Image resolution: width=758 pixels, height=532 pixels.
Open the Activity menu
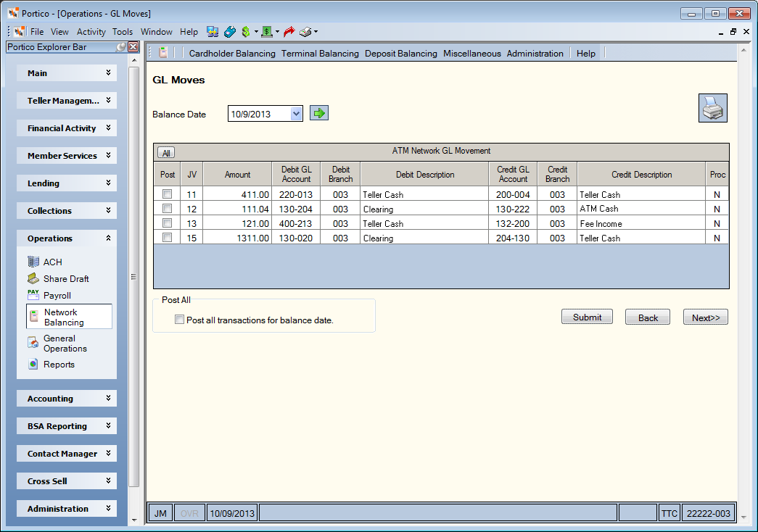coord(91,32)
